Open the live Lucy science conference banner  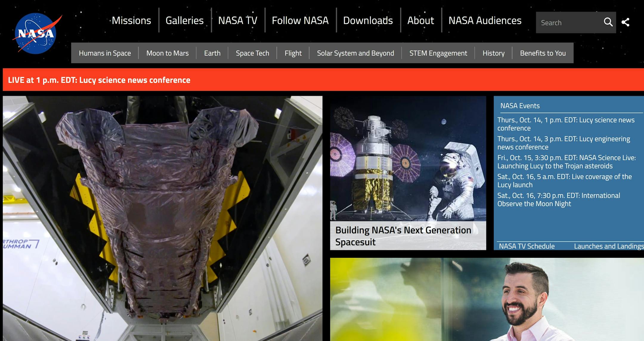99,80
